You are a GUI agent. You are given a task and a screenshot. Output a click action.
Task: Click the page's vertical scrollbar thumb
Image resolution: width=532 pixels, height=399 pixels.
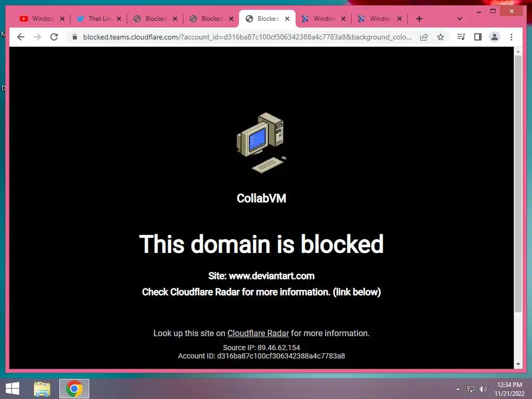[518, 183]
